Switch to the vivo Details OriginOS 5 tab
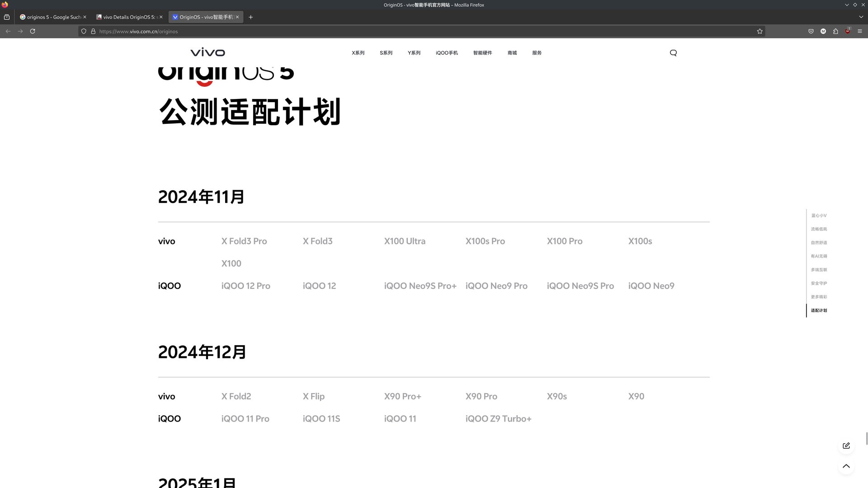Screen dimensions: 868x488 [x=129, y=17]
